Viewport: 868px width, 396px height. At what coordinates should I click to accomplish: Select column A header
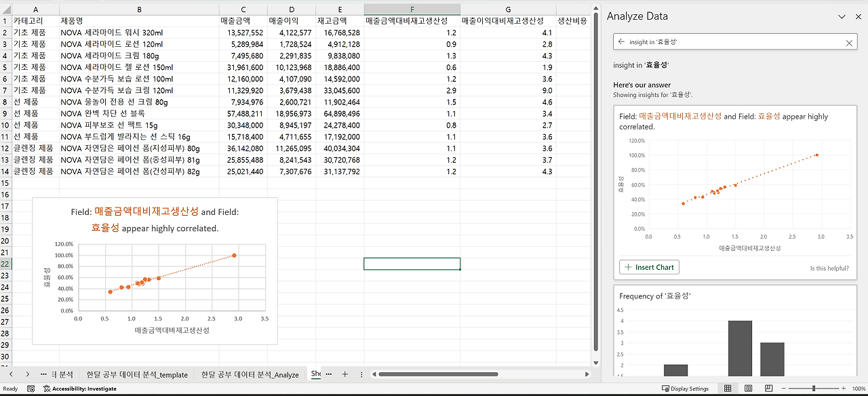click(35, 9)
